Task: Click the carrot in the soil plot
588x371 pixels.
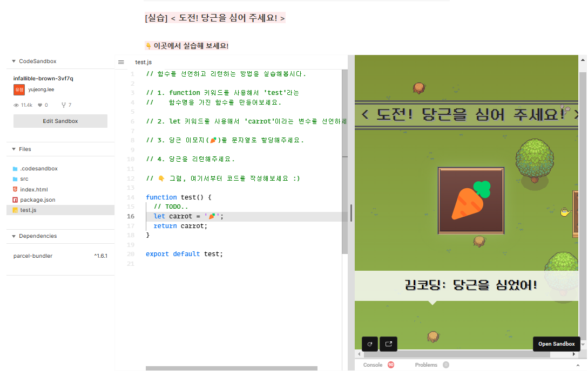Action: [471, 200]
